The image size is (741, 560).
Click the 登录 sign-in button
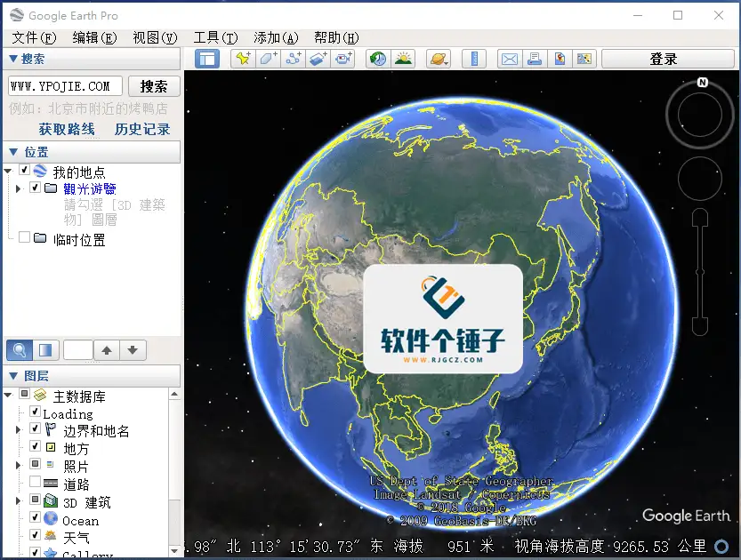point(667,59)
